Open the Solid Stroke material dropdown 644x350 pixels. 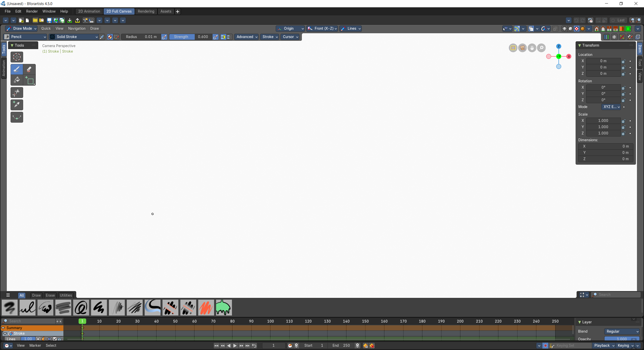pyautogui.click(x=74, y=37)
